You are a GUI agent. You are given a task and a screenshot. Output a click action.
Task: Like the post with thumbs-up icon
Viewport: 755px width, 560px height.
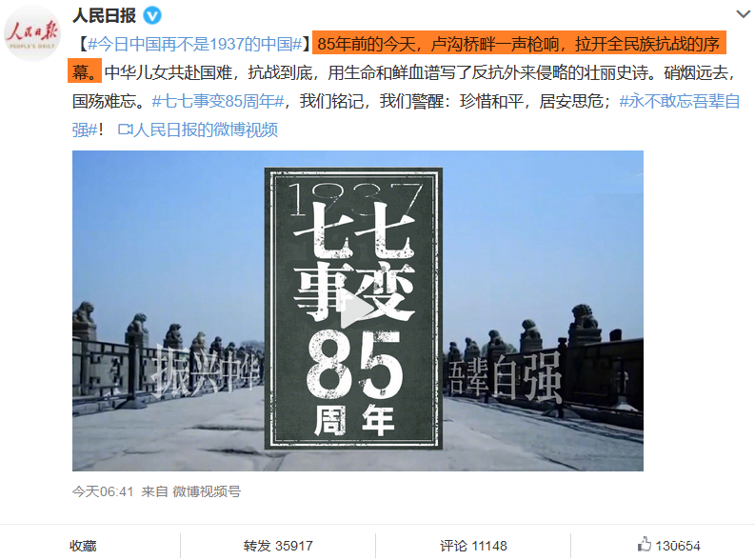click(644, 545)
